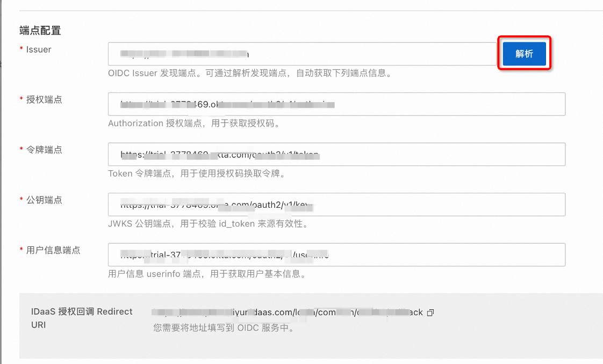
Task: Focus the 用户信息端点 input field
Action: click(336, 255)
